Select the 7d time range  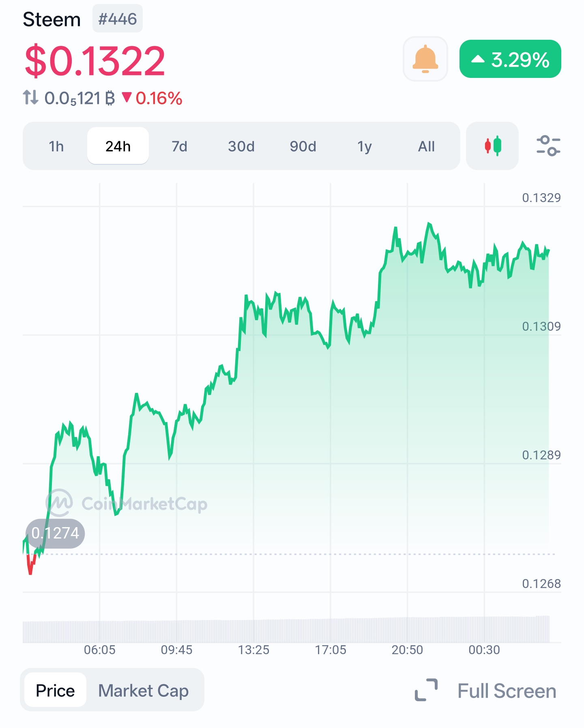tap(180, 146)
